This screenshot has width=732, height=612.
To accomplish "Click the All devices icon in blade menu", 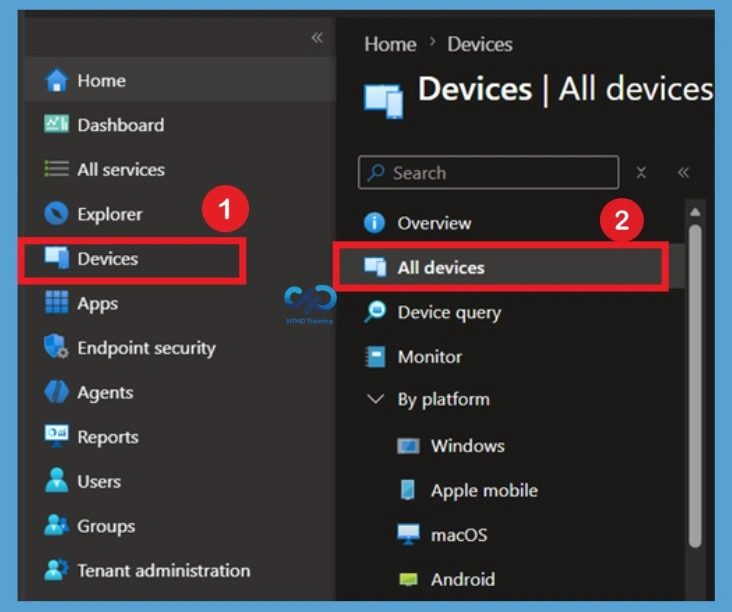I will [x=375, y=267].
